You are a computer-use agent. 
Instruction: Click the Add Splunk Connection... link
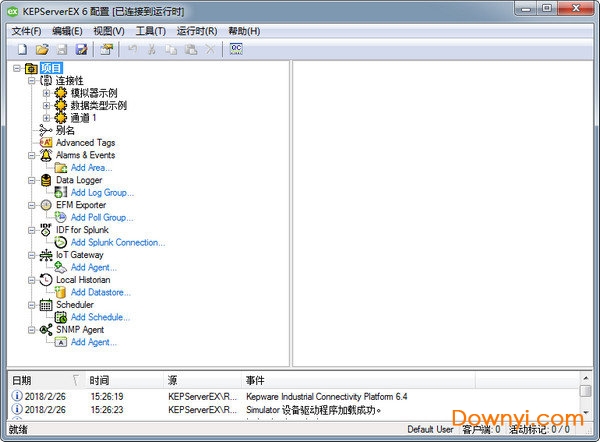tap(118, 242)
